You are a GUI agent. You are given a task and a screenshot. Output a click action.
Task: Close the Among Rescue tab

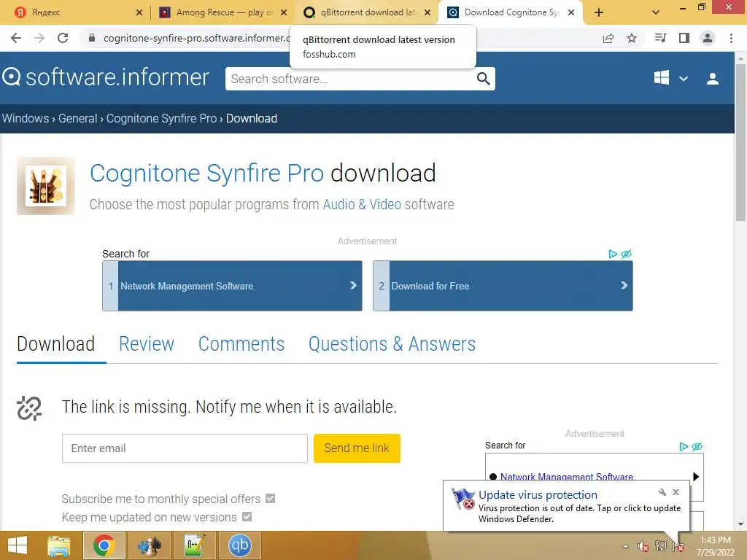pos(284,12)
